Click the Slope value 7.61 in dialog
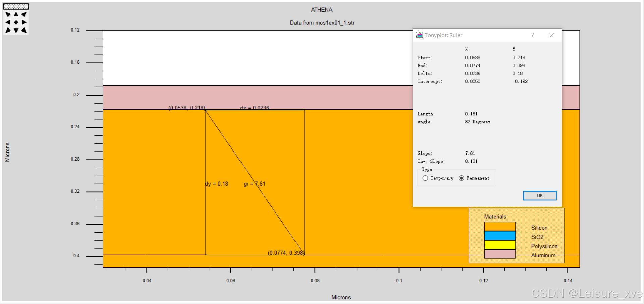 (x=470, y=153)
